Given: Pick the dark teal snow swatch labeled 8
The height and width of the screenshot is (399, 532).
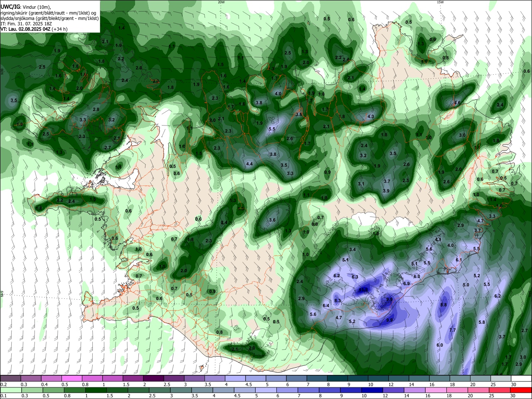Looking at the screenshot, I should pos(337,379).
